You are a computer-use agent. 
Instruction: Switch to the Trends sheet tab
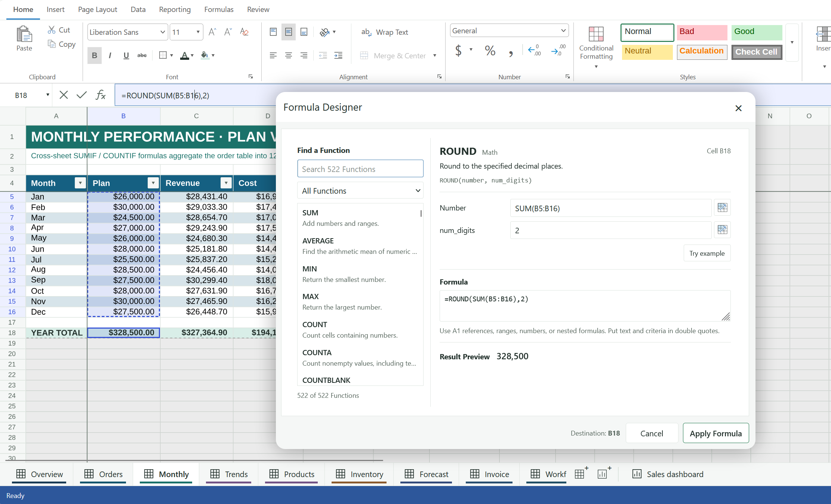229,474
